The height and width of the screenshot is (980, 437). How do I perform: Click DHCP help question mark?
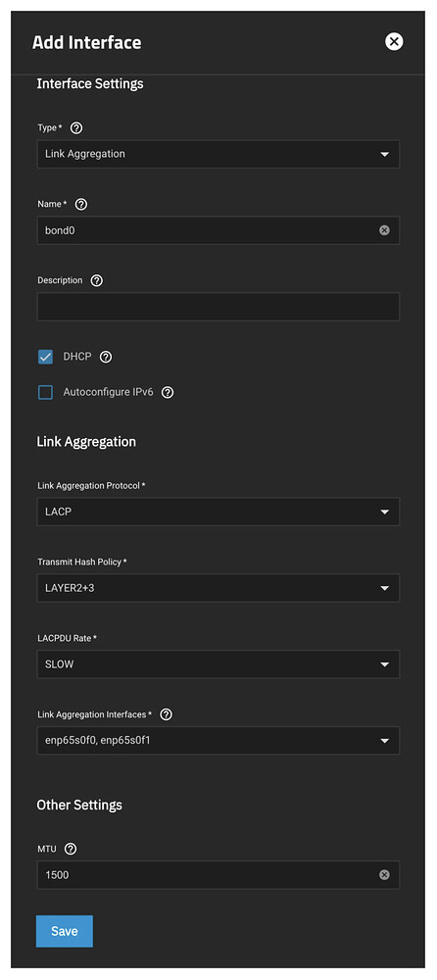pos(106,357)
